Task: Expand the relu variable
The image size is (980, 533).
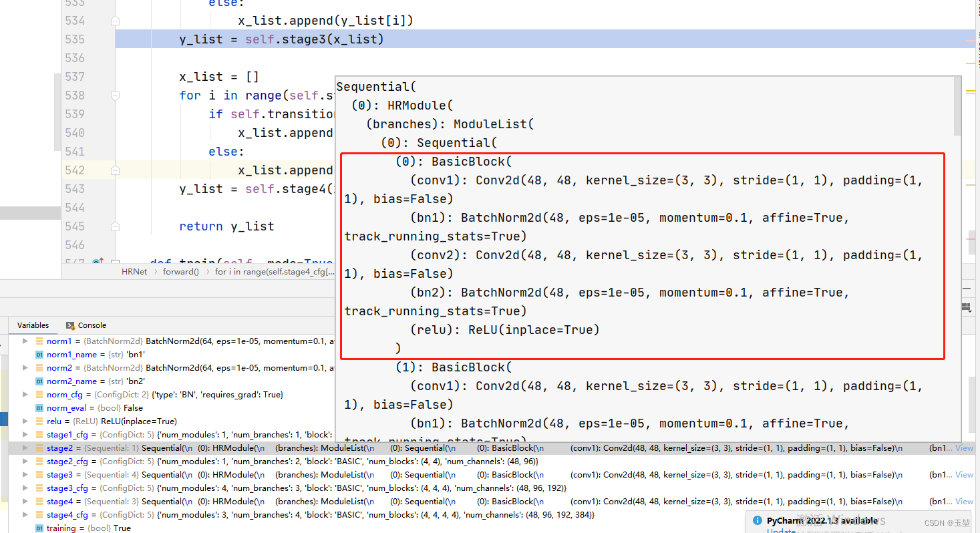Action: click(25, 421)
